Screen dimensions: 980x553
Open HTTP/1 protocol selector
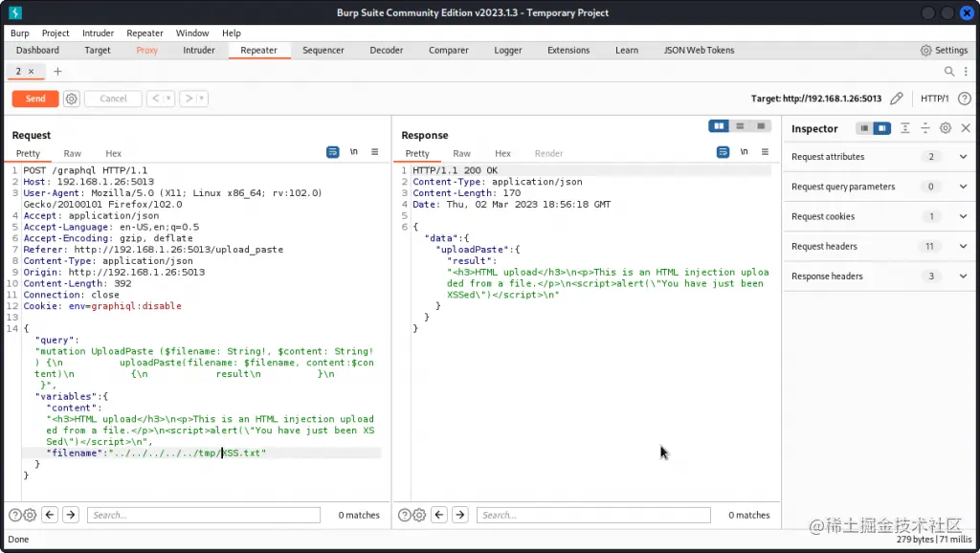pyautogui.click(x=934, y=99)
